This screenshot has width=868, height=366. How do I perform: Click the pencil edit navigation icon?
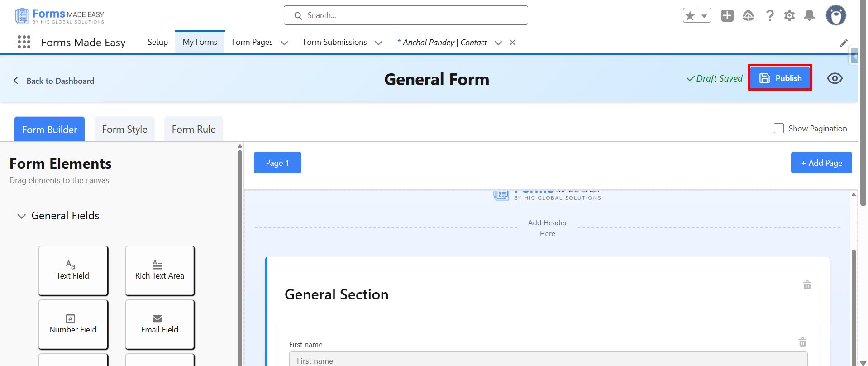(844, 43)
